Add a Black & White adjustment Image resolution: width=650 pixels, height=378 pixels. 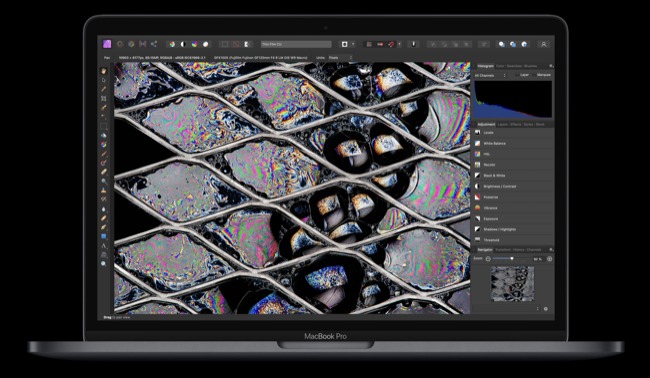pos(513,176)
